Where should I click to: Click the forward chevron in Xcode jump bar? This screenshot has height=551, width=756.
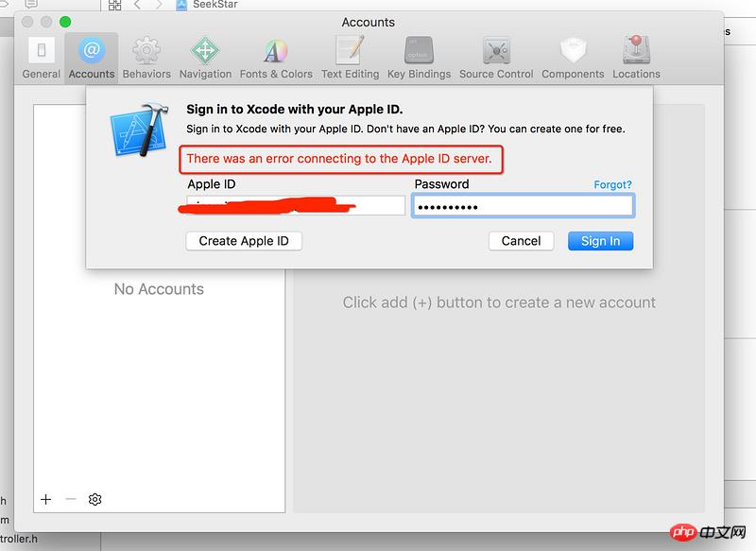(x=159, y=5)
